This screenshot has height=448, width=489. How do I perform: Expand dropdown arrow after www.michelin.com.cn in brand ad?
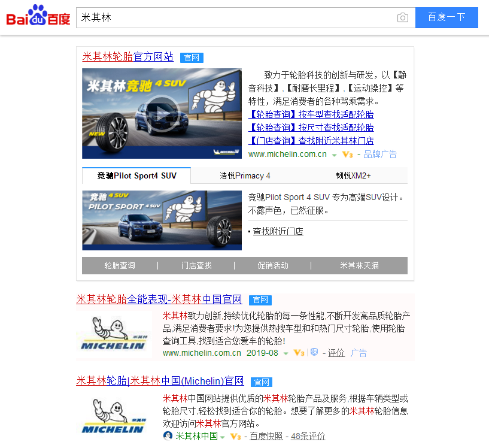pos(335,155)
